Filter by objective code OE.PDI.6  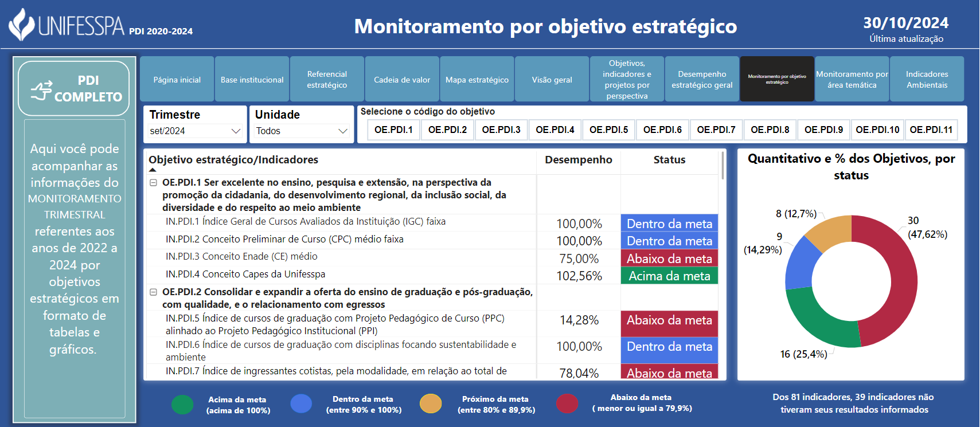(x=662, y=130)
